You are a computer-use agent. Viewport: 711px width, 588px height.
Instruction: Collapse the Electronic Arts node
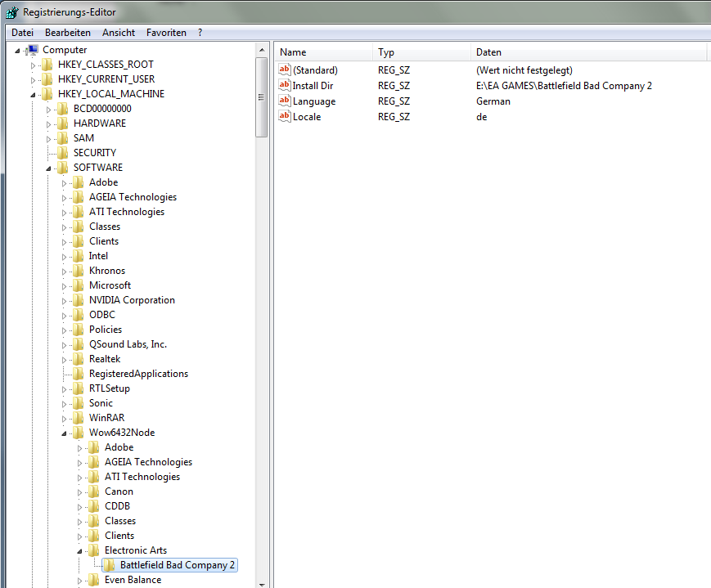80,552
